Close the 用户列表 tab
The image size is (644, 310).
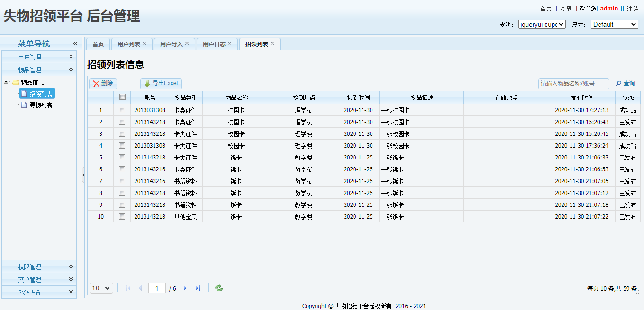pyautogui.click(x=144, y=44)
